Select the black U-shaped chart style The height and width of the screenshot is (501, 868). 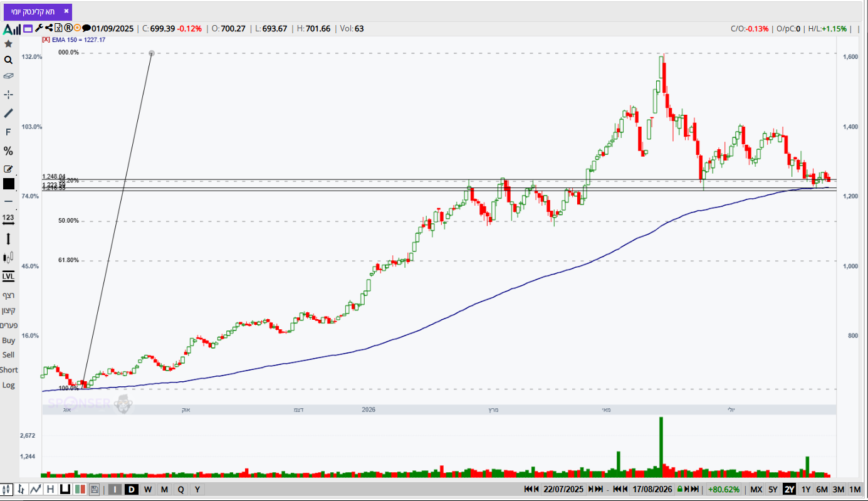64,489
